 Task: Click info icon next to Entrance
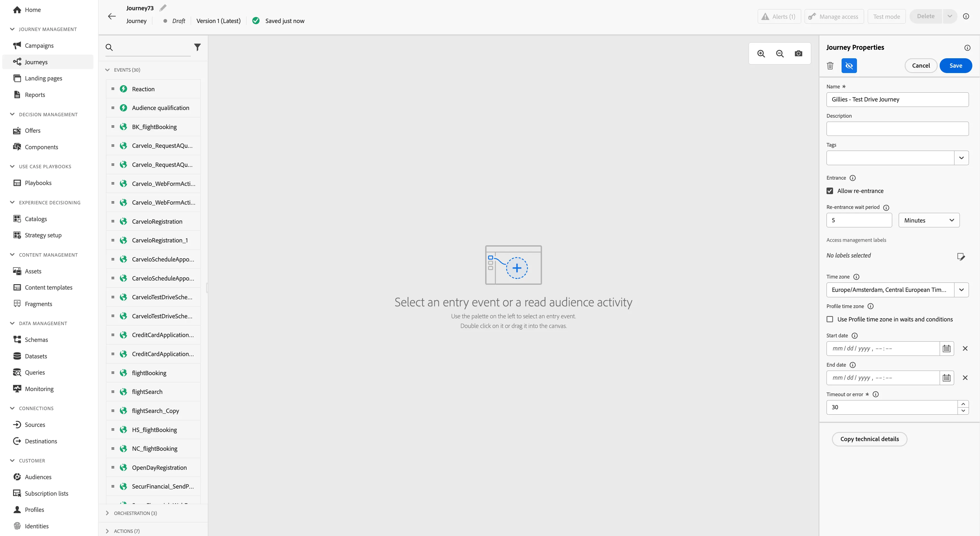(853, 178)
